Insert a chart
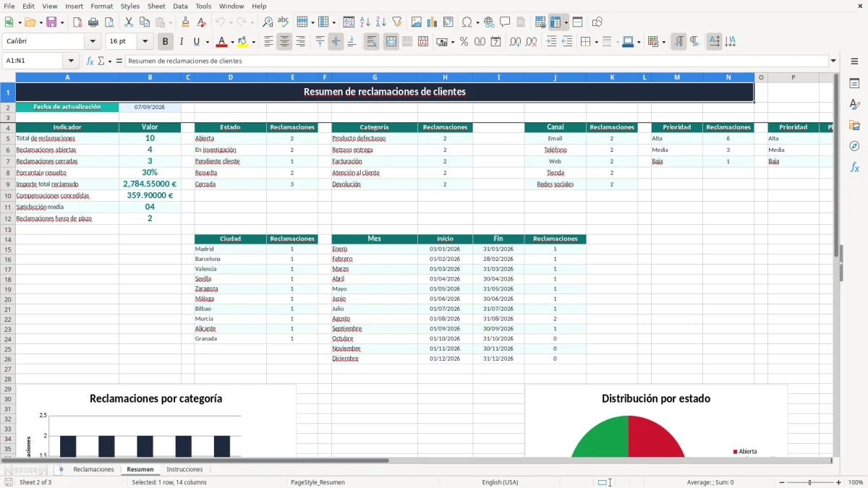The width and height of the screenshot is (868, 488). [433, 22]
